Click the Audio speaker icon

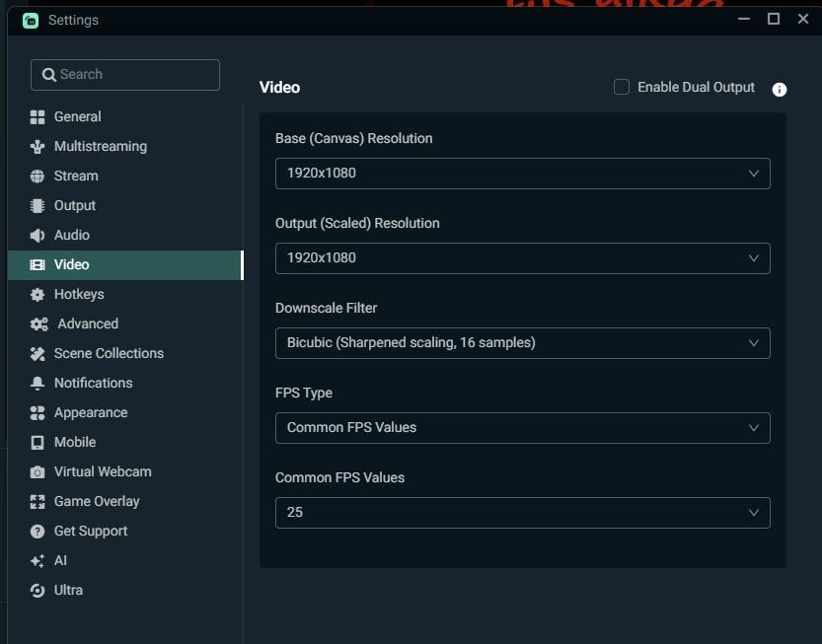pos(37,235)
